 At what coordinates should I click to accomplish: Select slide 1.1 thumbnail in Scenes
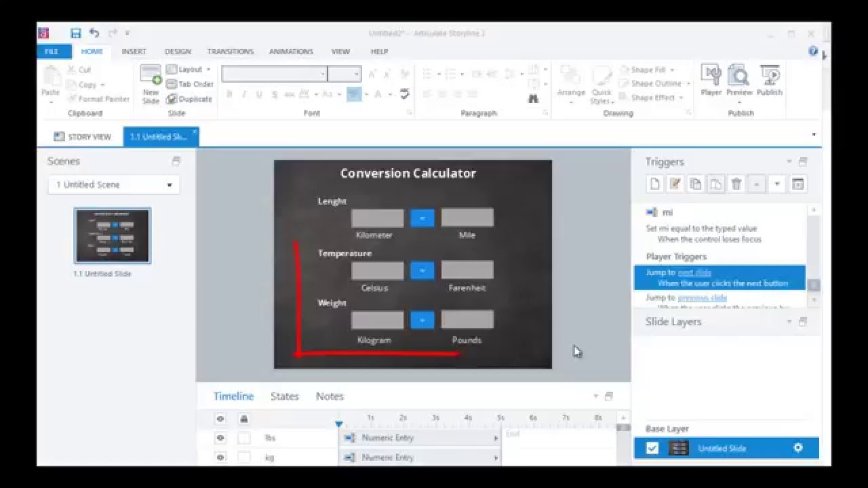click(x=113, y=235)
